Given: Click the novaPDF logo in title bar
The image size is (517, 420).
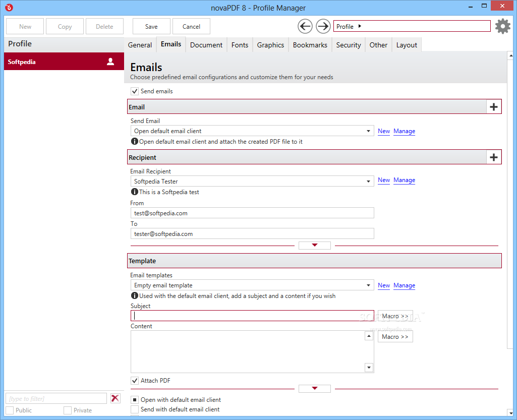Looking at the screenshot, I should click(9, 7).
